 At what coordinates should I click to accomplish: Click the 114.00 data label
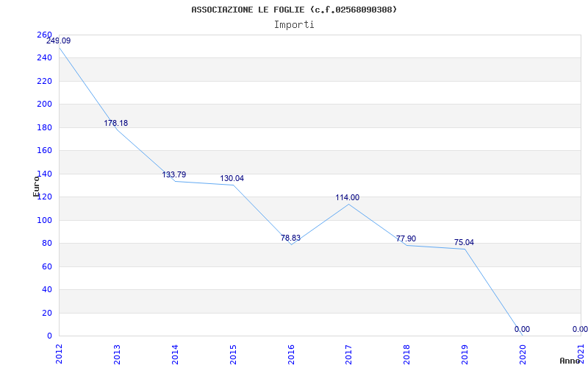tap(347, 197)
